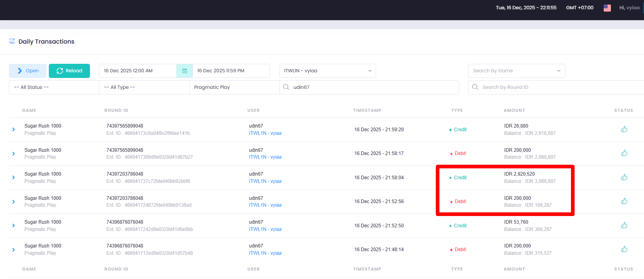The height and width of the screenshot is (279, 644).
Task: Click thumbs-up status for 21:52:50 transaction
Action: tap(624, 225)
